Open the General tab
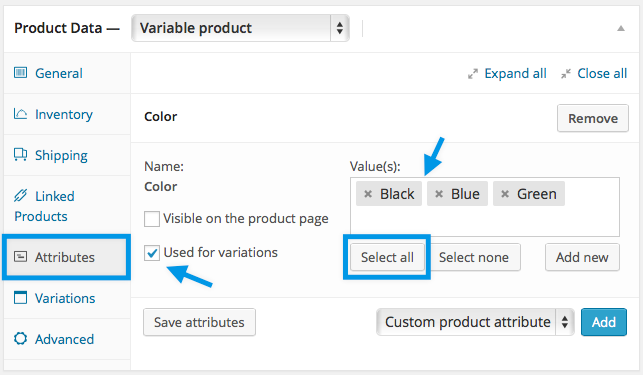The width and height of the screenshot is (643, 375). point(67,73)
